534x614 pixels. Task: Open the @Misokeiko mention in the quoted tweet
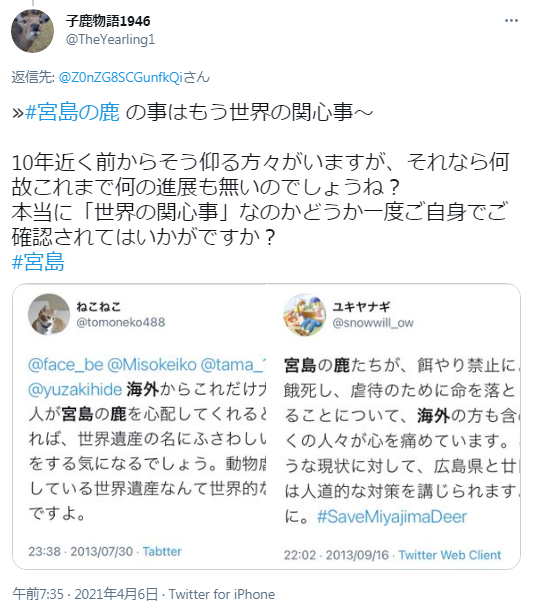152,365
